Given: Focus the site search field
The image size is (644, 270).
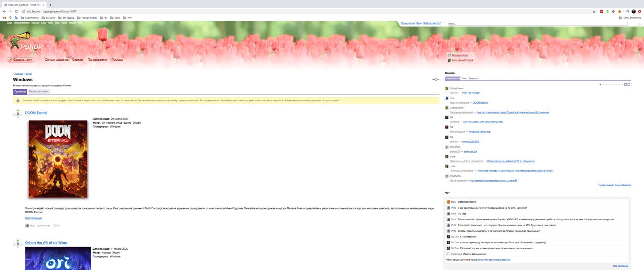Looking at the screenshot, I should [538, 23].
